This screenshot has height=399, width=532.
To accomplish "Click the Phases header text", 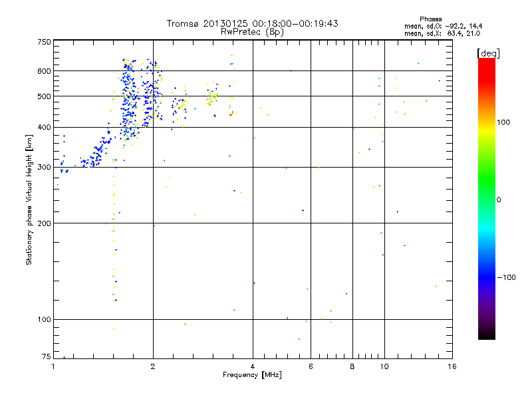I will (x=433, y=19).
